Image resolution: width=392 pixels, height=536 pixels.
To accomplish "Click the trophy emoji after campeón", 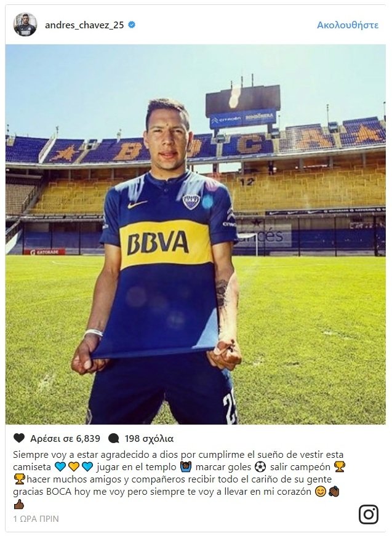I will click(339, 466).
